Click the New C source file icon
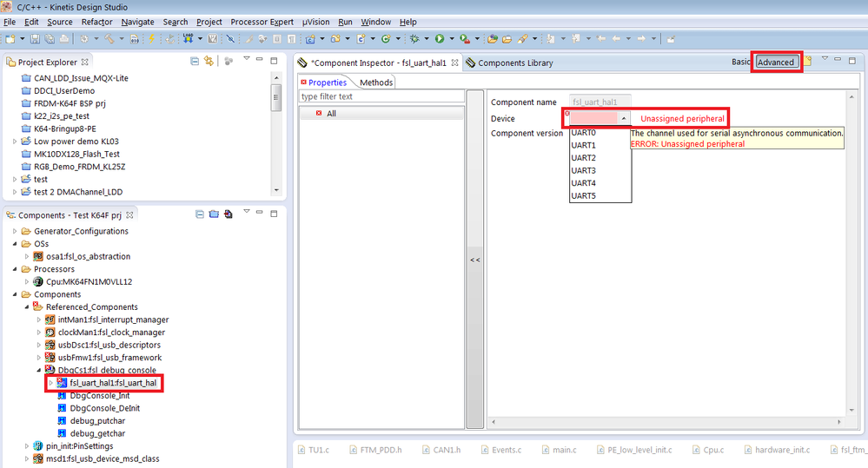 pyautogui.click(x=361, y=39)
